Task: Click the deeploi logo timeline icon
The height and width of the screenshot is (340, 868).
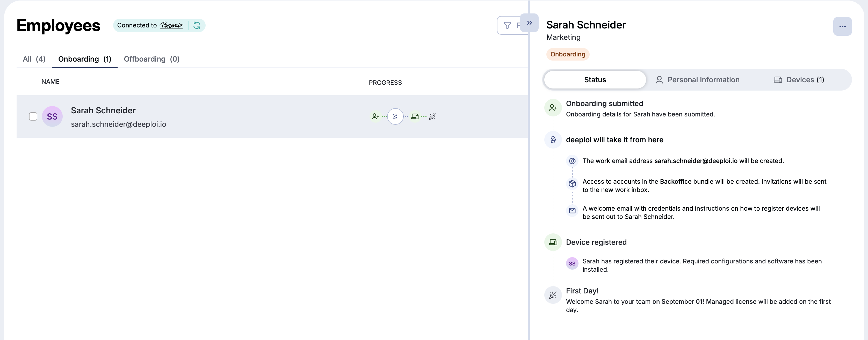Action: pos(553,140)
